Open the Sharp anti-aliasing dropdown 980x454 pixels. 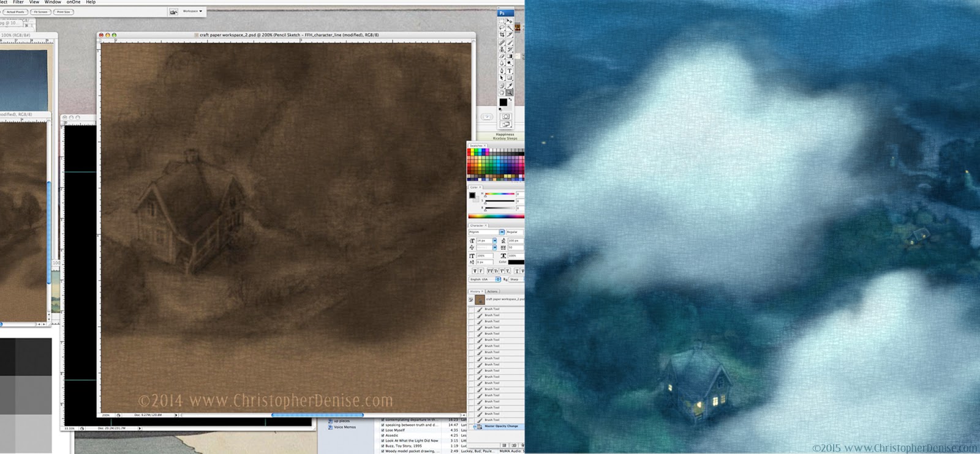point(515,279)
